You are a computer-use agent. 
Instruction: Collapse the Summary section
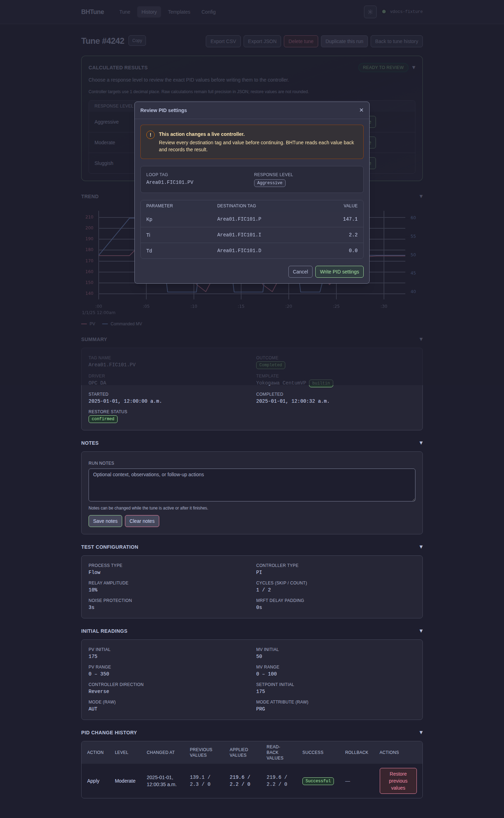pos(421,339)
